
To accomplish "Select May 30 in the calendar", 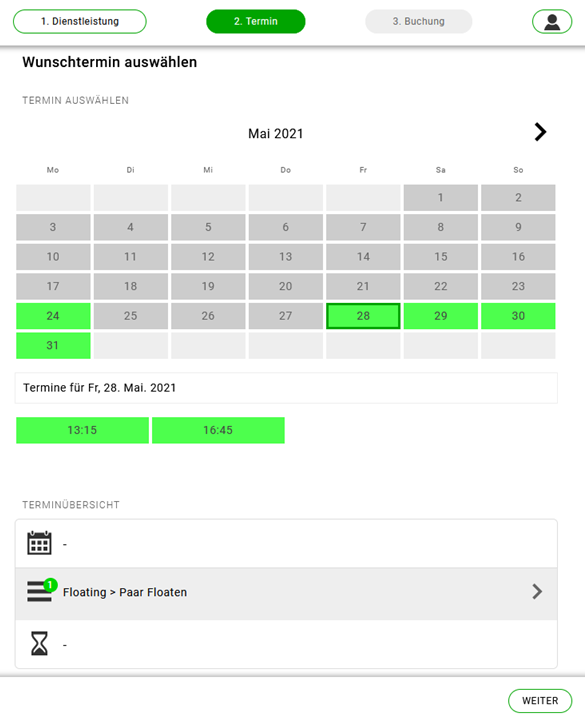I will (518, 316).
